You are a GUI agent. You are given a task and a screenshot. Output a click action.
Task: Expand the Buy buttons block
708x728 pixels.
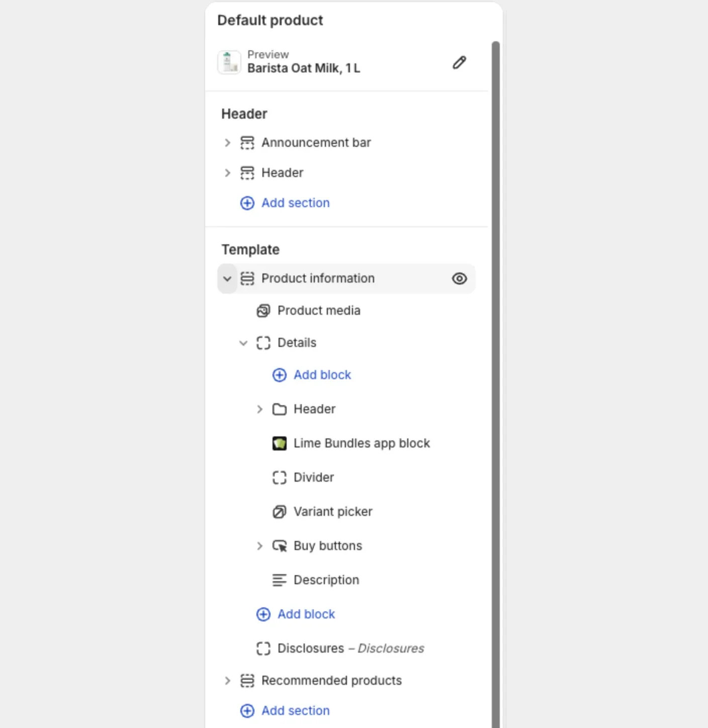click(x=259, y=546)
